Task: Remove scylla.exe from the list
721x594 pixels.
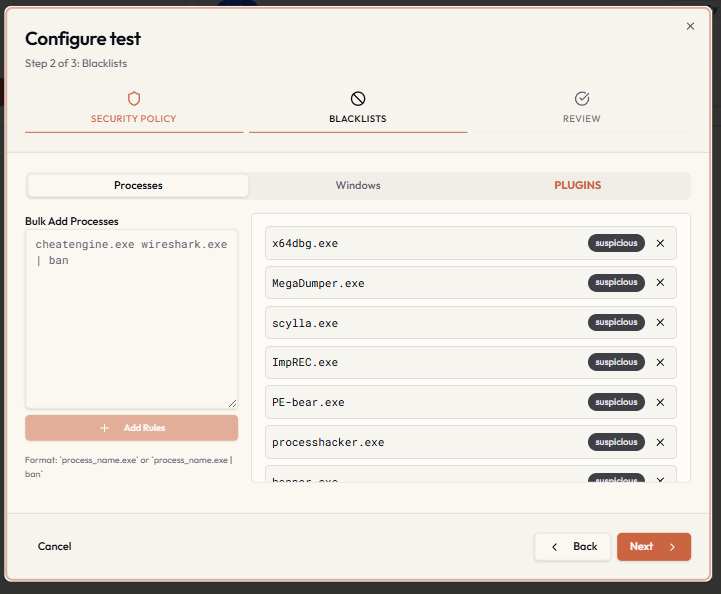Action: (x=660, y=322)
